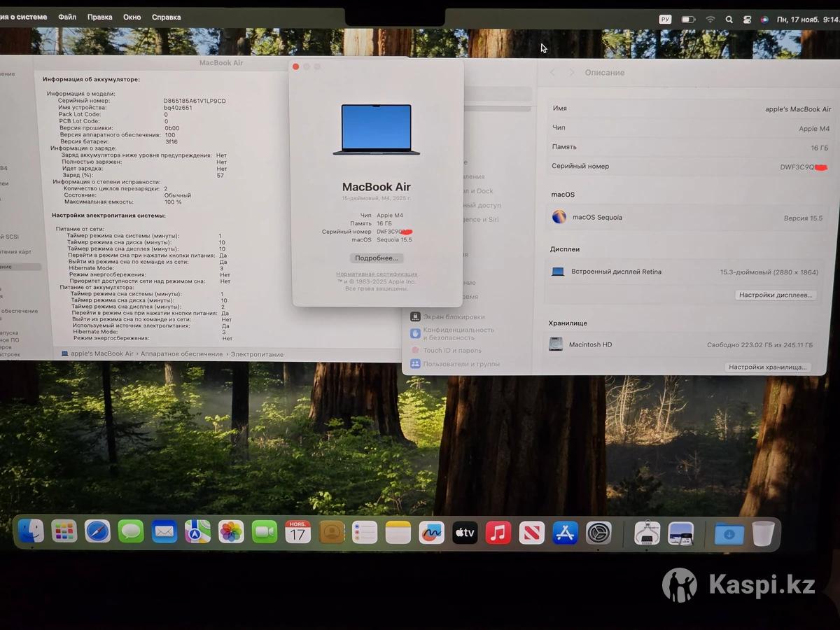Viewport: 840px width, 630px height.
Task: Open the Wi-Fi status menu
Action: 710,20
